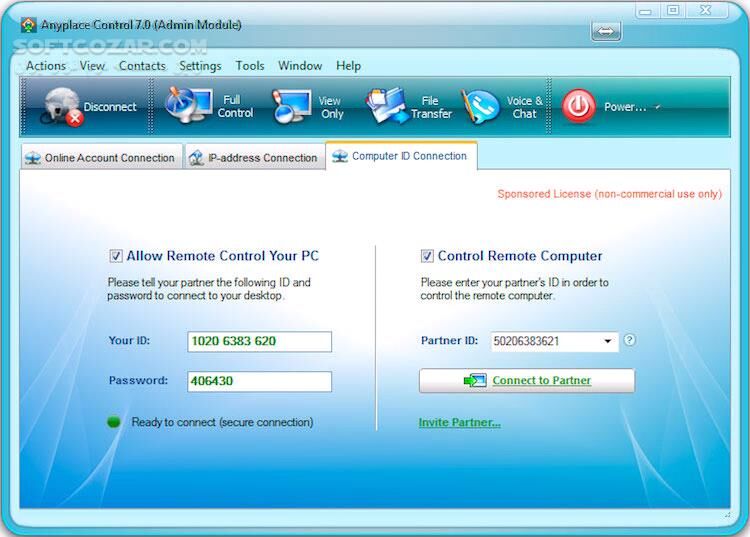Screen dimensions: 750x537
Task: Click the Anyplace Control title bar icon
Action: (29, 25)
